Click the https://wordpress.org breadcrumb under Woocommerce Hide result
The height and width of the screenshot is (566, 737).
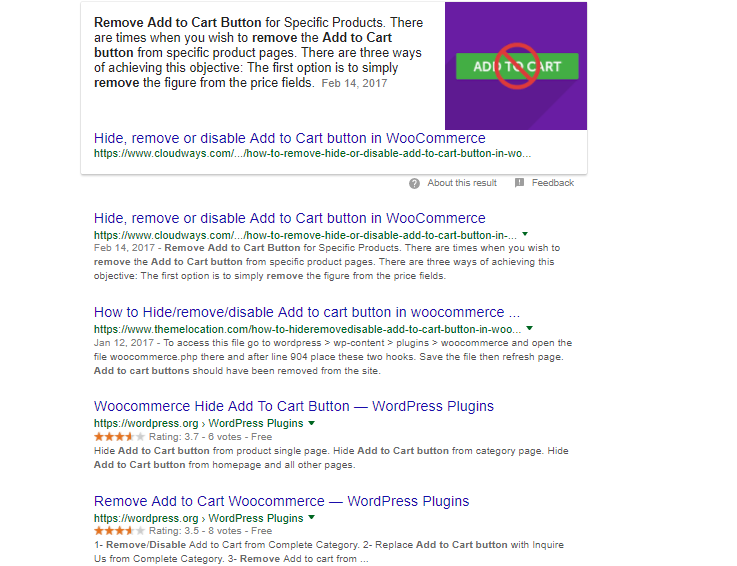click(x=146, y=424)
